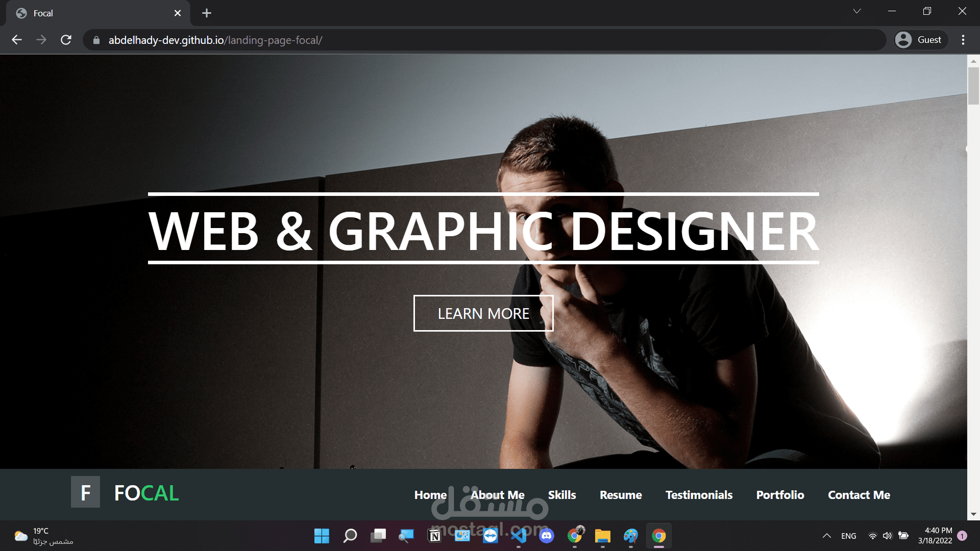Open Chrome's three-dot menu
Viewport: 980px width, 551px height.
click(x=964, y=39)
